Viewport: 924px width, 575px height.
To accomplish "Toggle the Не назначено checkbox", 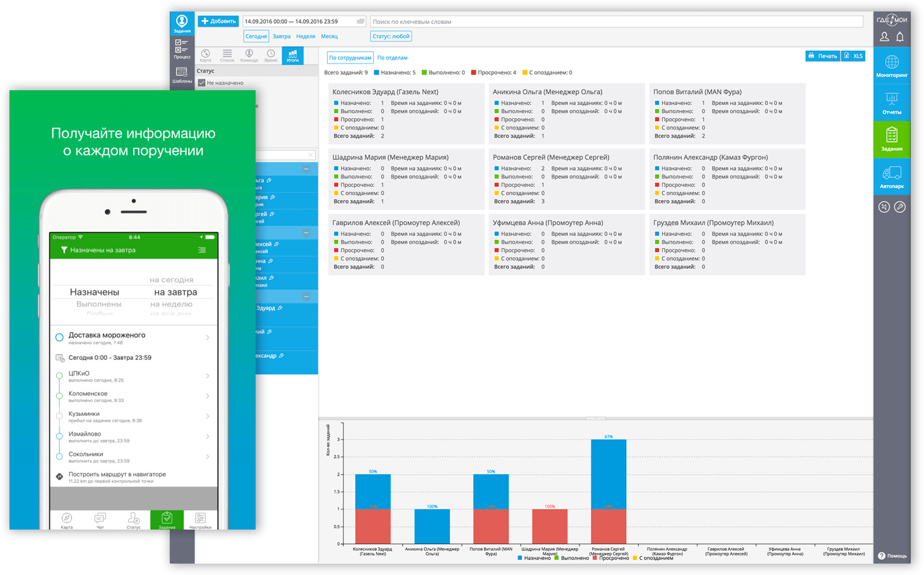I will point(201,83).
